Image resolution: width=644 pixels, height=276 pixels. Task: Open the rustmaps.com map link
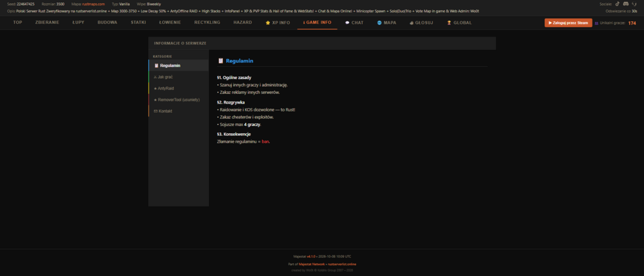(93, 4)
